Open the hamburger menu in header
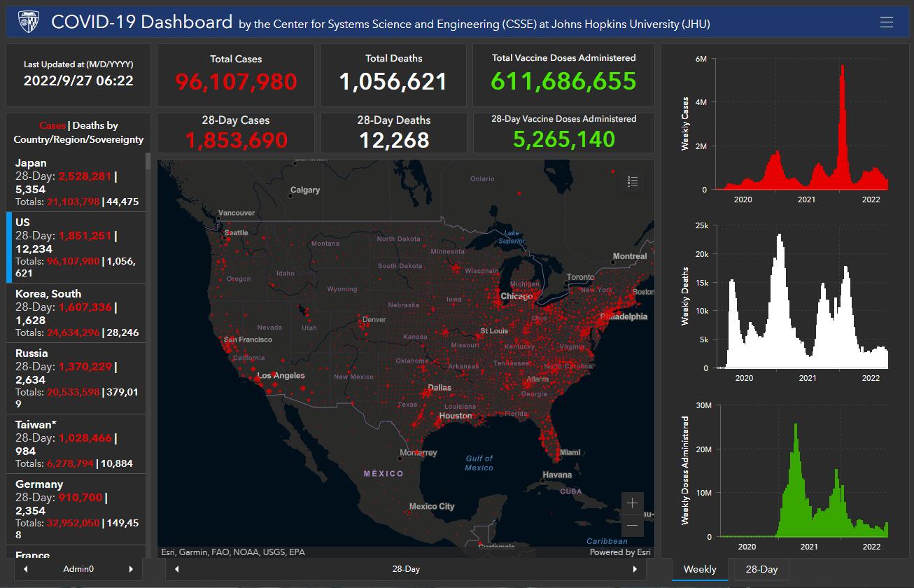The width and height of the screenshot is (914, 588). (x=887, y=22)
